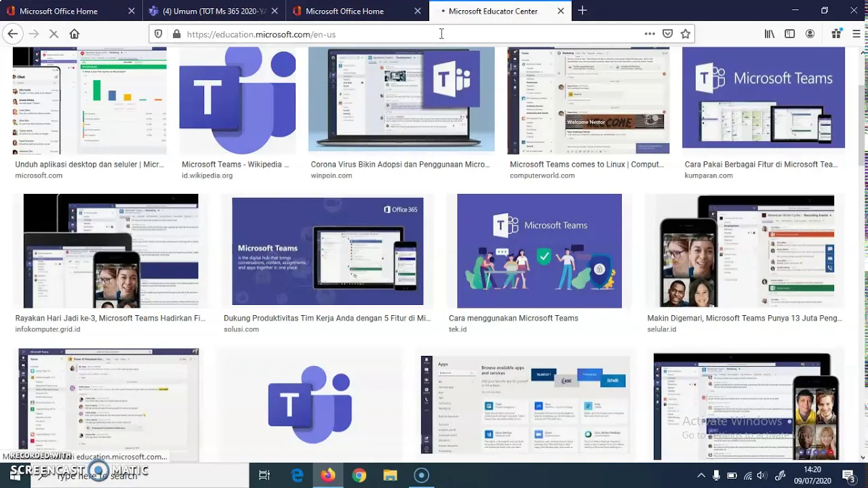Launch Google Chrome from taskbar
The height and width of the screenshot is (488, 868).
tap(359, 475)
